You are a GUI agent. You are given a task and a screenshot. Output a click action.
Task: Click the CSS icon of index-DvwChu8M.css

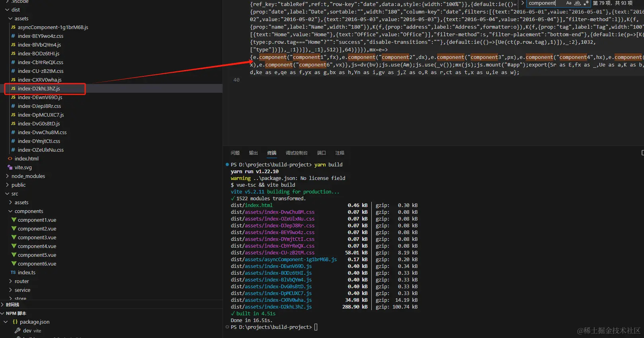click(14, 132)
